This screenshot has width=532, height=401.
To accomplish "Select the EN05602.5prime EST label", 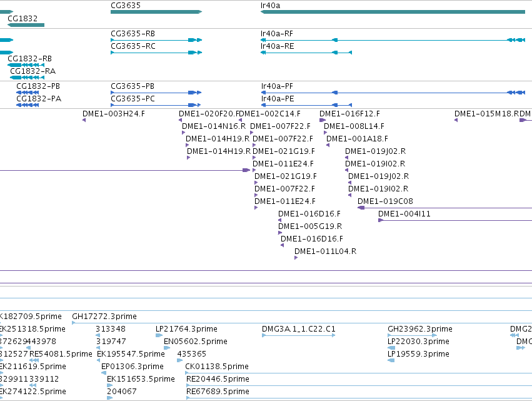I will [196, 342].
